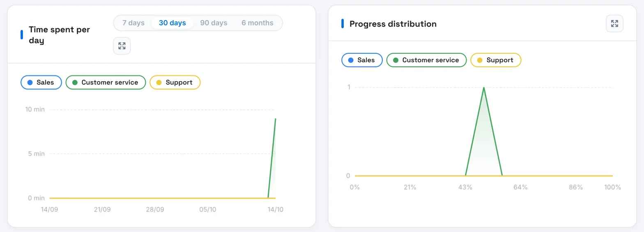Click the 21/09 date label
This screenshot has width=644, height=232.
tap(102, 209)
